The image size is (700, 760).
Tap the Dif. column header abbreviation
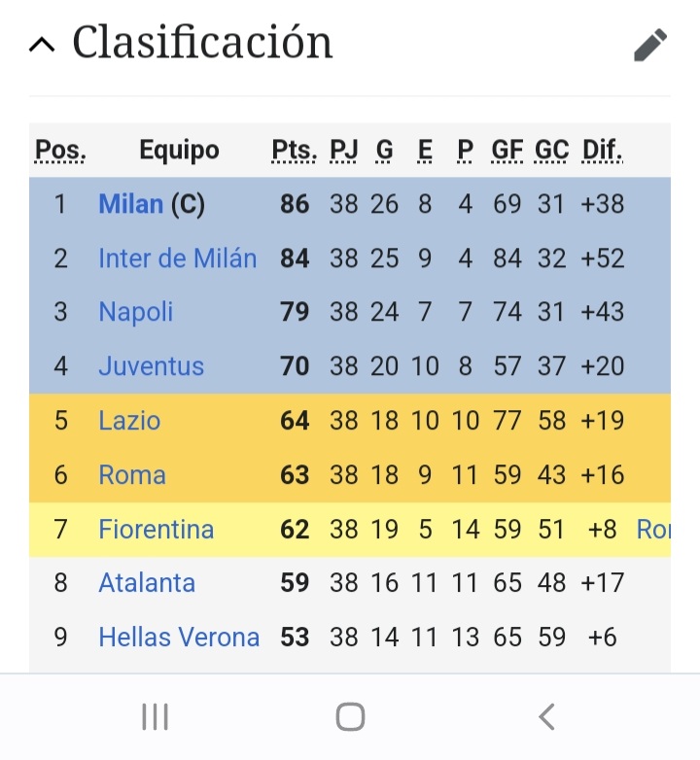(603, 150)
